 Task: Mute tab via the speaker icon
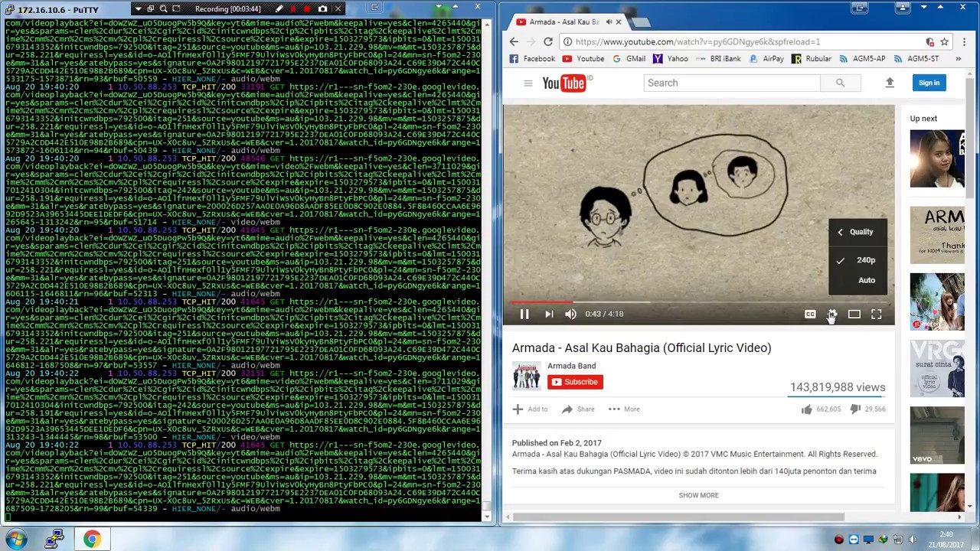pyautogui.click(x=609, y=21)
